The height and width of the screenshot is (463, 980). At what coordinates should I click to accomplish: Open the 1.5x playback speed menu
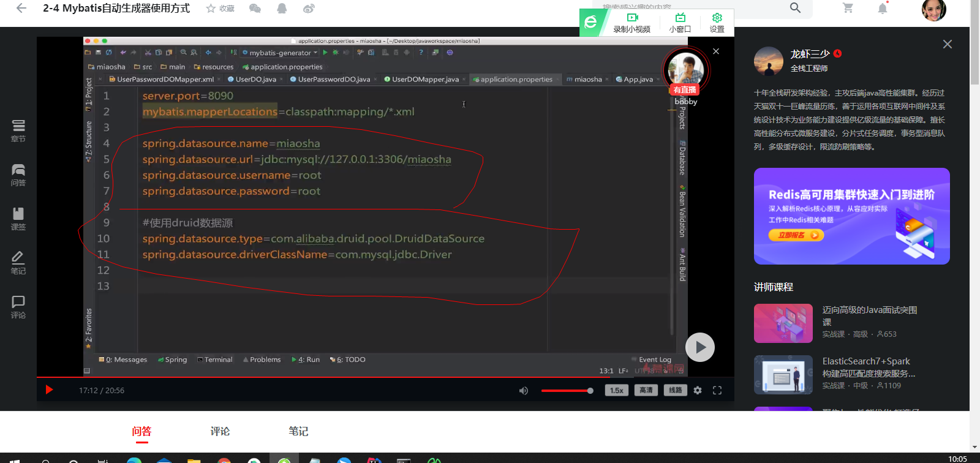coord(617,390)
